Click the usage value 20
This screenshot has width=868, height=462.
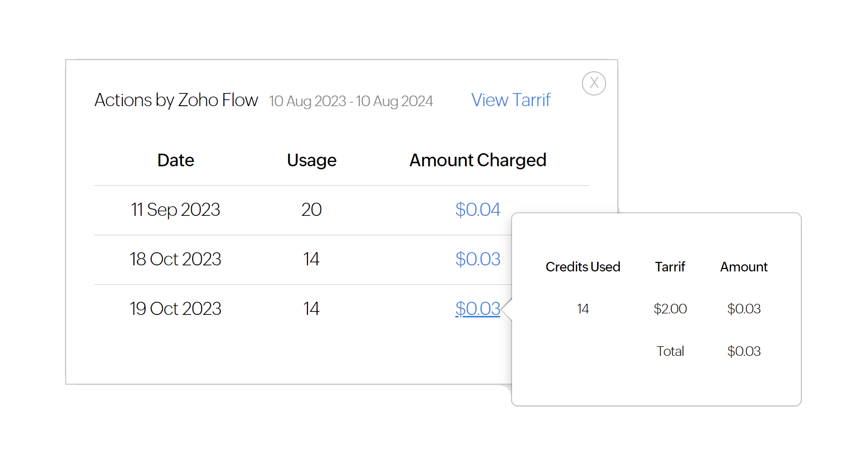pyautogui.click(x=311, y=210)
